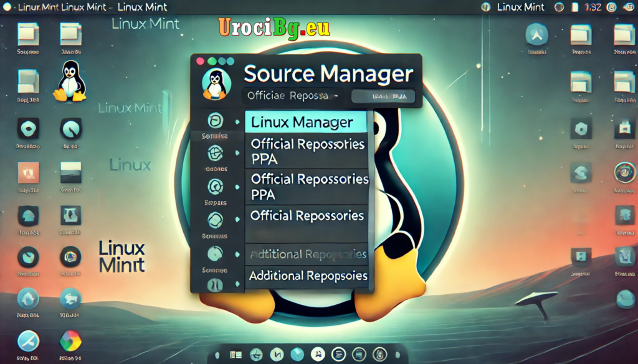This screenshot has width=638, height=364.
Task: Open the blue square M icon on the right desktop
Action: 624,256
